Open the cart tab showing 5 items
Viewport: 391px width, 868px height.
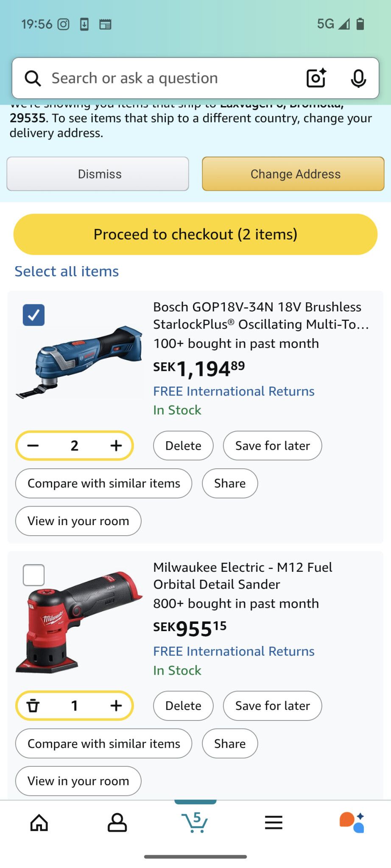tap(195, 823)
